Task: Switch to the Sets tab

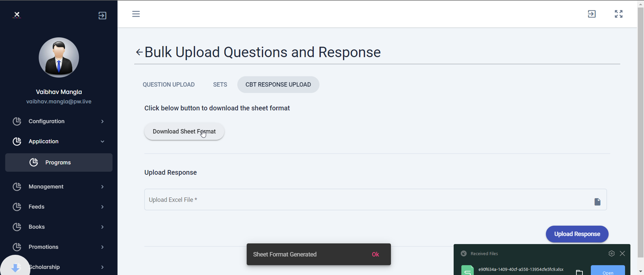Action: [220, 85]
